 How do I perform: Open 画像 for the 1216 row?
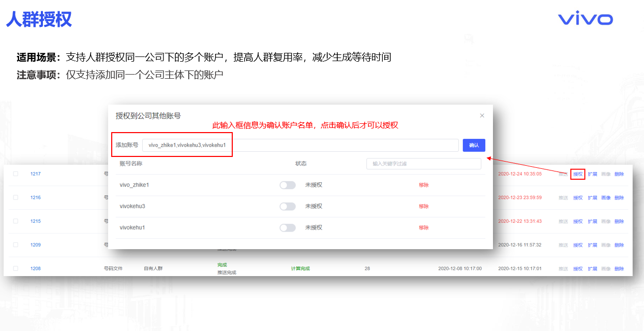(x=606, y=198)
